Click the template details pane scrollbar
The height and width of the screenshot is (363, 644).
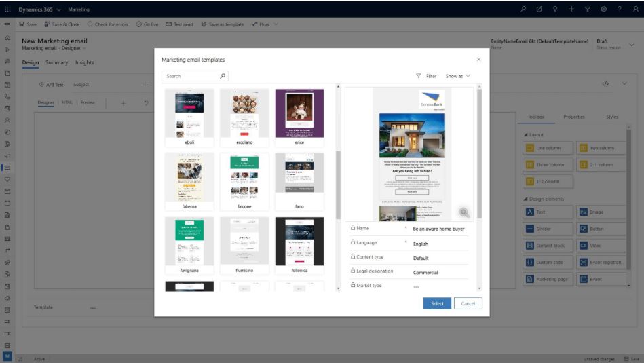479,154
